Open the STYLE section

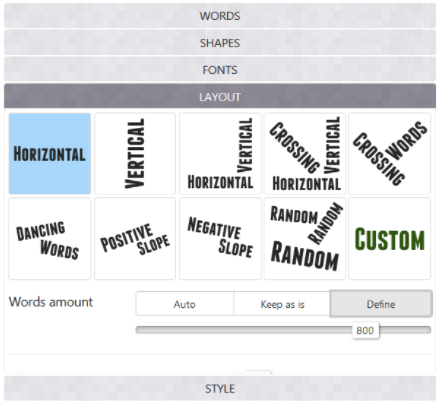[220, 388]
